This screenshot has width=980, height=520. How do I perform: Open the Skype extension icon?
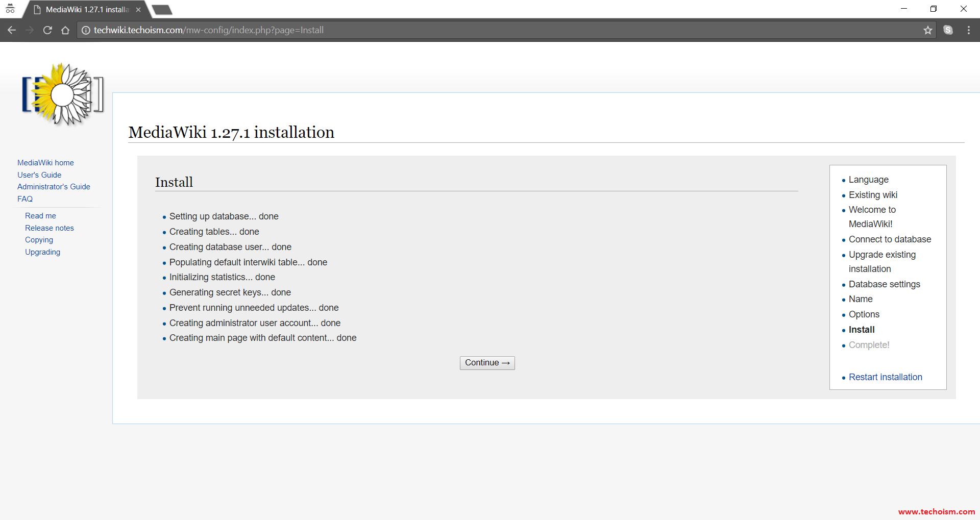(x=948, y=30)
